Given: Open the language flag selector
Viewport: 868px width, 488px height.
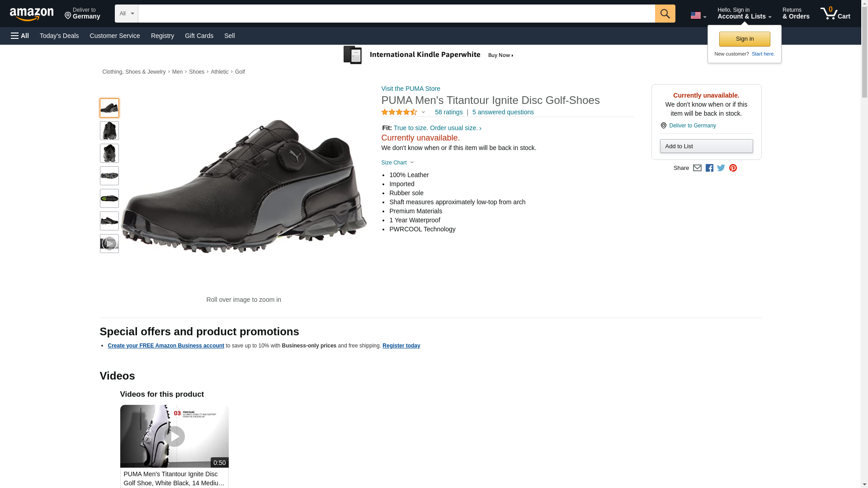Looking at the screenshot, I should [x=698, y=15].
